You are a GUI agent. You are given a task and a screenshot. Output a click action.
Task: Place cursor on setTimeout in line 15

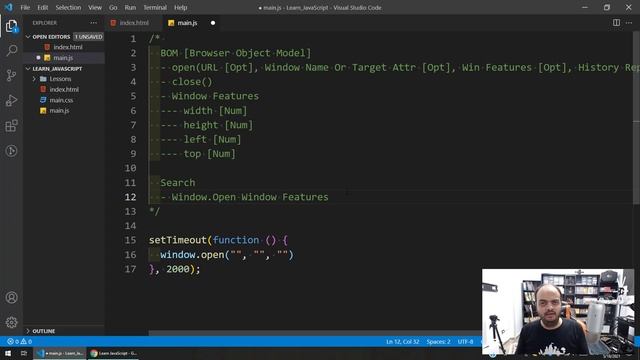[178, 240]
